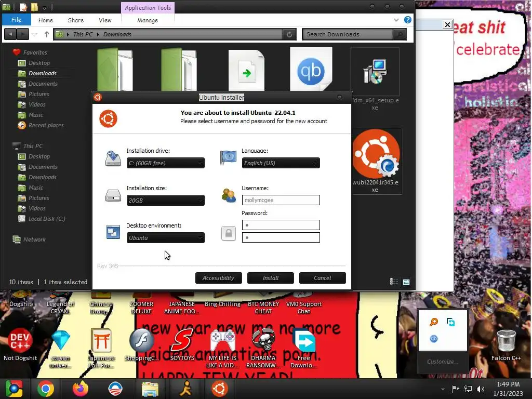Viewport: 532px width, 399px height.
Task: Refresh the Downloads folder view
Action: coord(289,34)
